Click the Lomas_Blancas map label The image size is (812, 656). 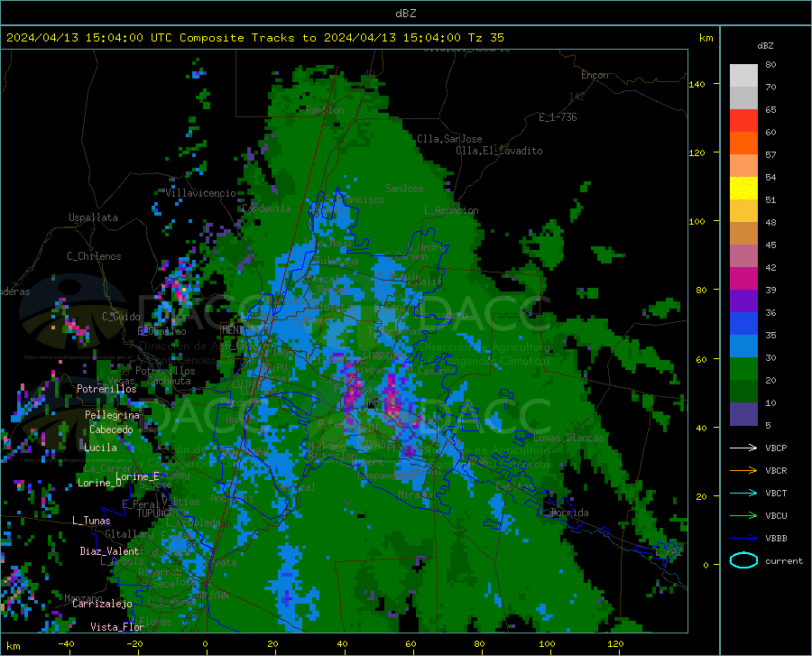[568, 438]
